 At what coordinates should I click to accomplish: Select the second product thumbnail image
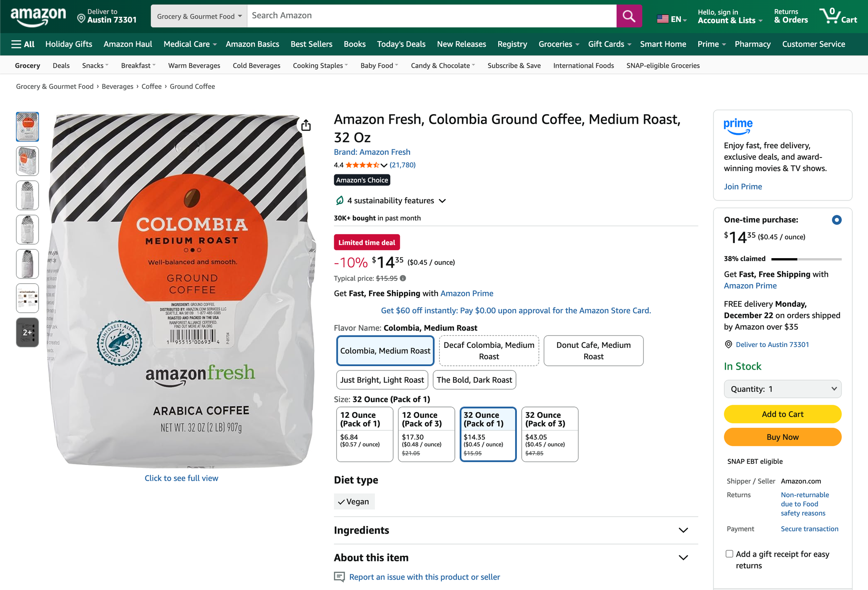(27, 161)
